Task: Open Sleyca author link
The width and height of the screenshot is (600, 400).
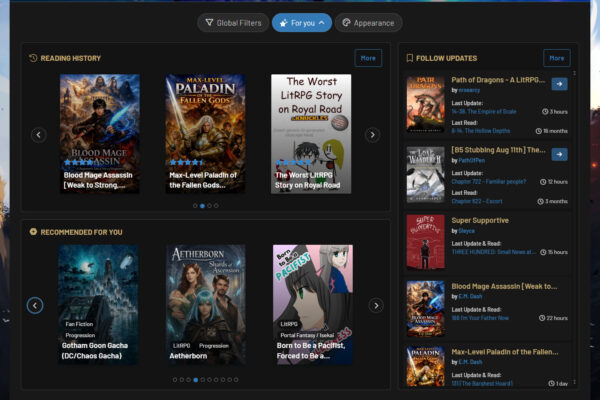Action: pos(466,231)
